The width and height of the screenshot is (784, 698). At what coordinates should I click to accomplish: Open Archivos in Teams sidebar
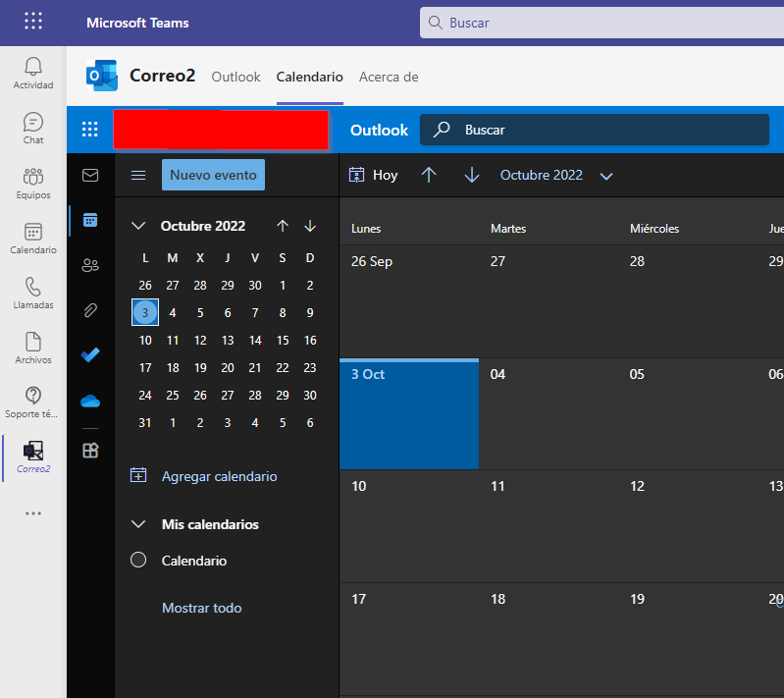pyautogui.click(x=33, y=349)
